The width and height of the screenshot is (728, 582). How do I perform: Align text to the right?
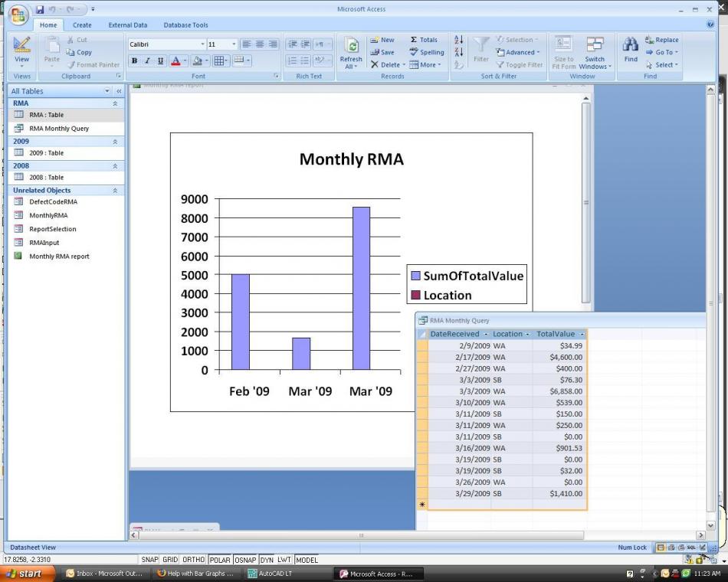click(x=274, y=44)
